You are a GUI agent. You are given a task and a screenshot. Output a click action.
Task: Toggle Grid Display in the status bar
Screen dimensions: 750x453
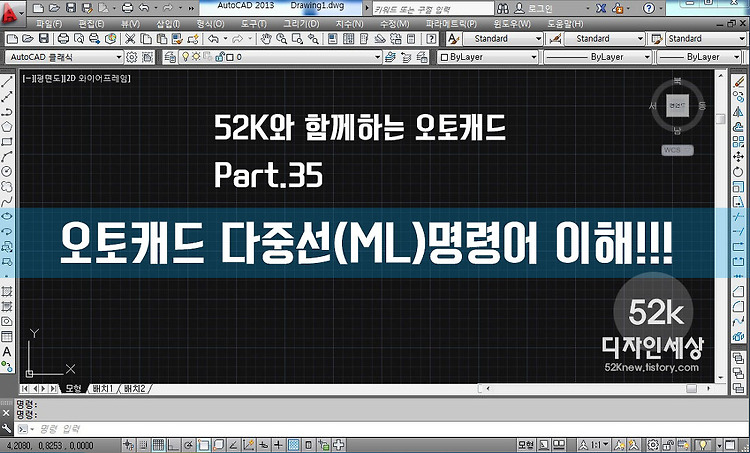click(158, 445)
